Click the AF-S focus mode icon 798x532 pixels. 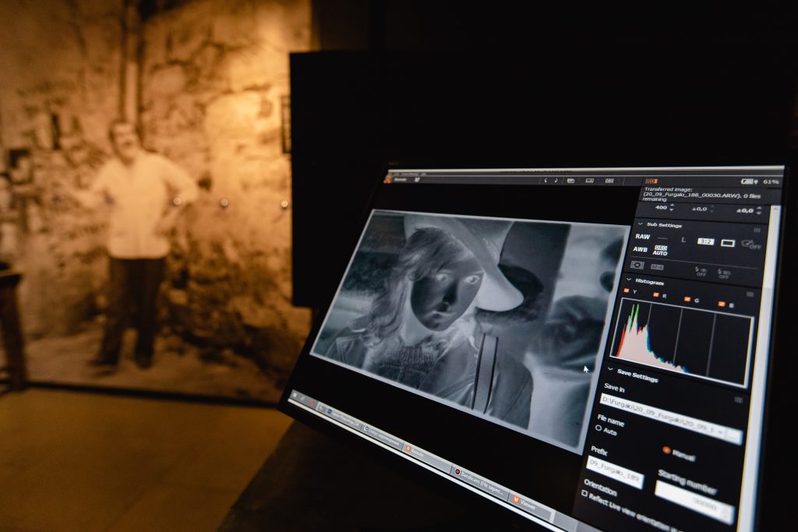click(x=658, y=267)
